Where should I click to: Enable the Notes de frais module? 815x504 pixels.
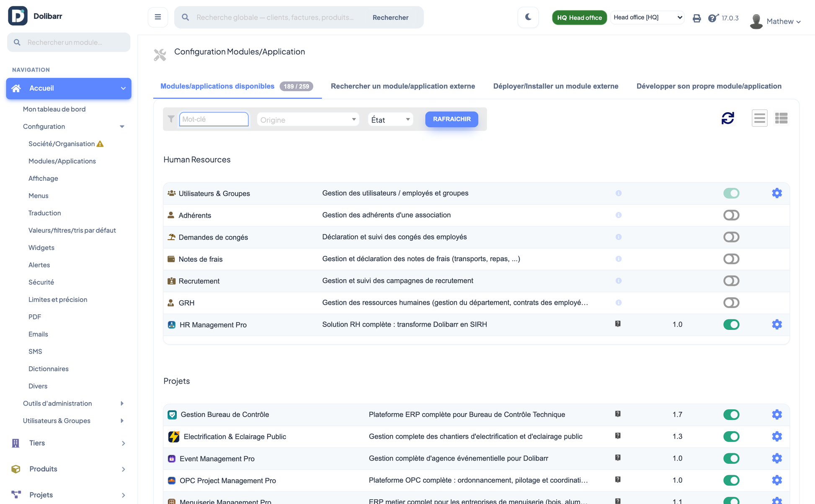[x=731, y=259]
